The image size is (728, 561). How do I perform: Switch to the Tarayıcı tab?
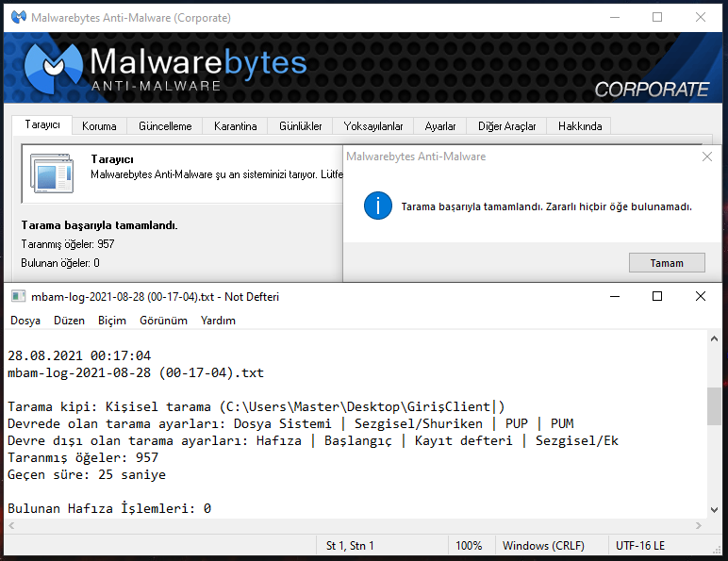tap(42, 124)
